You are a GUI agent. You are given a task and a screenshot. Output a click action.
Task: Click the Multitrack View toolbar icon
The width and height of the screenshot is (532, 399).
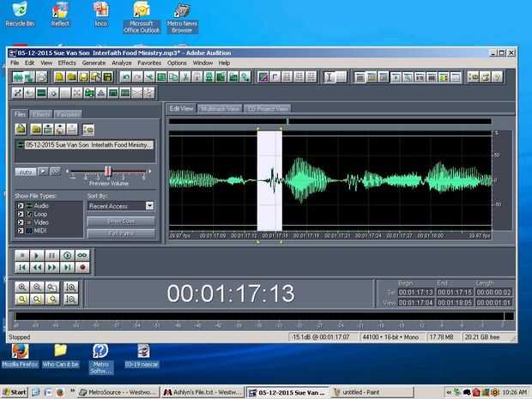coord(29,77)
